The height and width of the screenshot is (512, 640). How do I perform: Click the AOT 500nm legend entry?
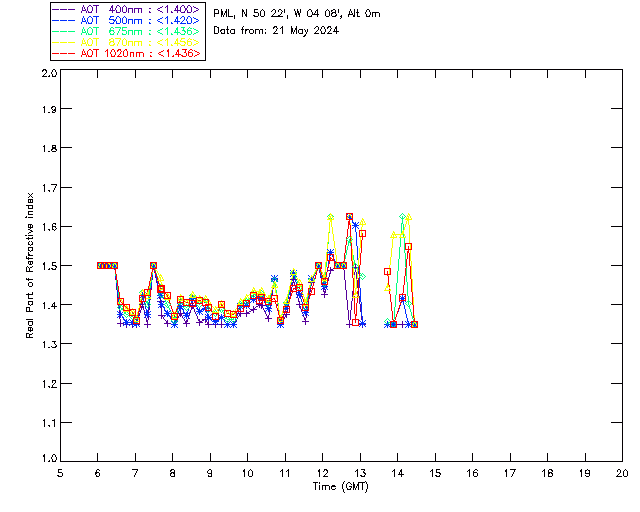(x=126, y=20)
